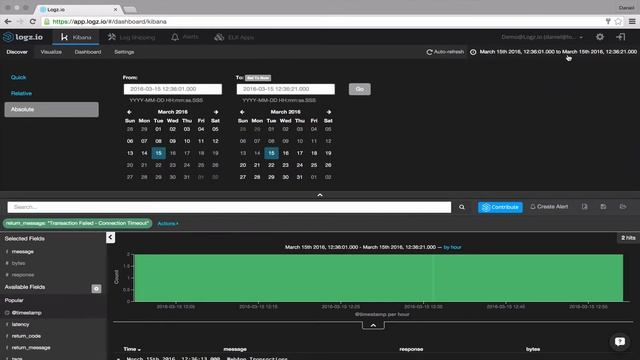
Task: Select the bytes selected field
Action: [x=18, y=263]
